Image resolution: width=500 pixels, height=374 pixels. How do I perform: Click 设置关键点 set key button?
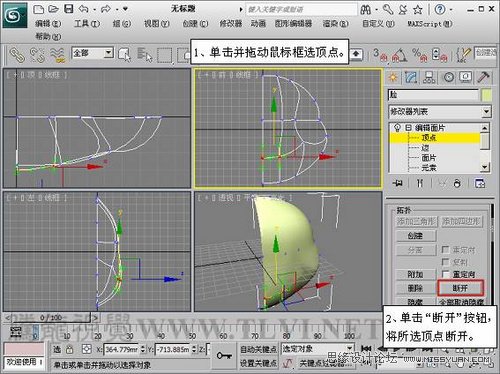pos(259,363)
